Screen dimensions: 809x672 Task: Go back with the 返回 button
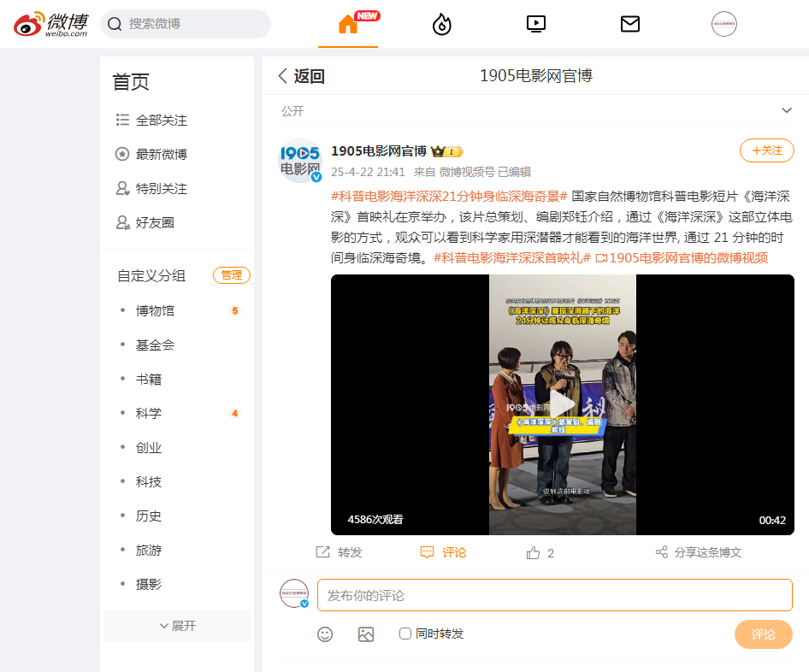301,76
